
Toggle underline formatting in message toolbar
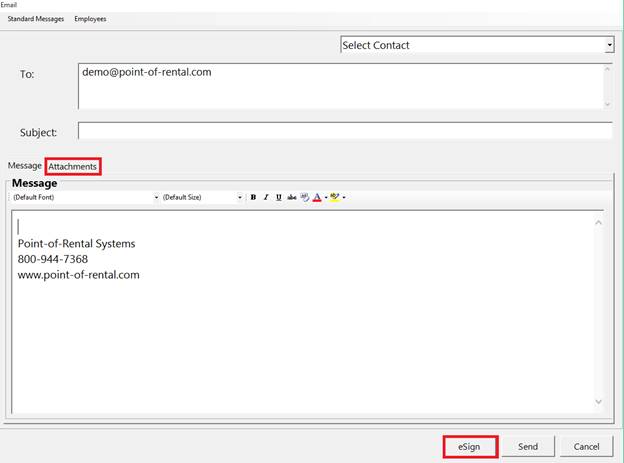pos(279,197)
